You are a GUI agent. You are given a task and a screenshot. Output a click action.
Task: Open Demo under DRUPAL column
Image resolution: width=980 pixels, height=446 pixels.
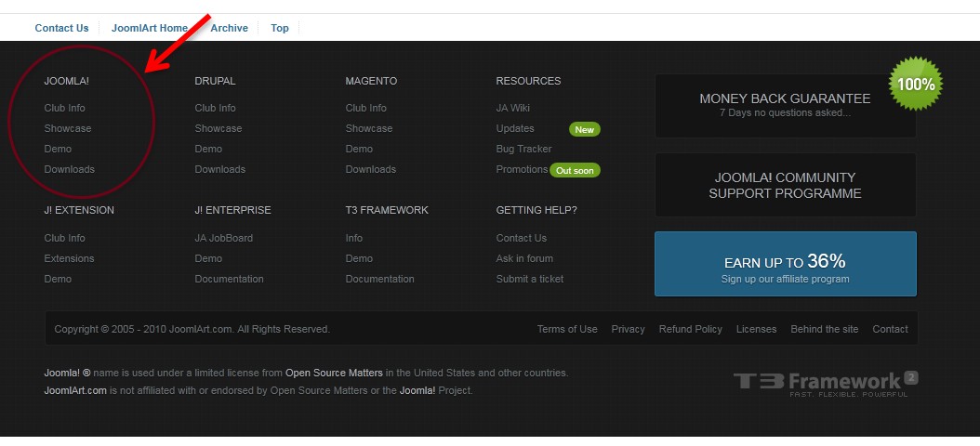click(x=208, y=150)
